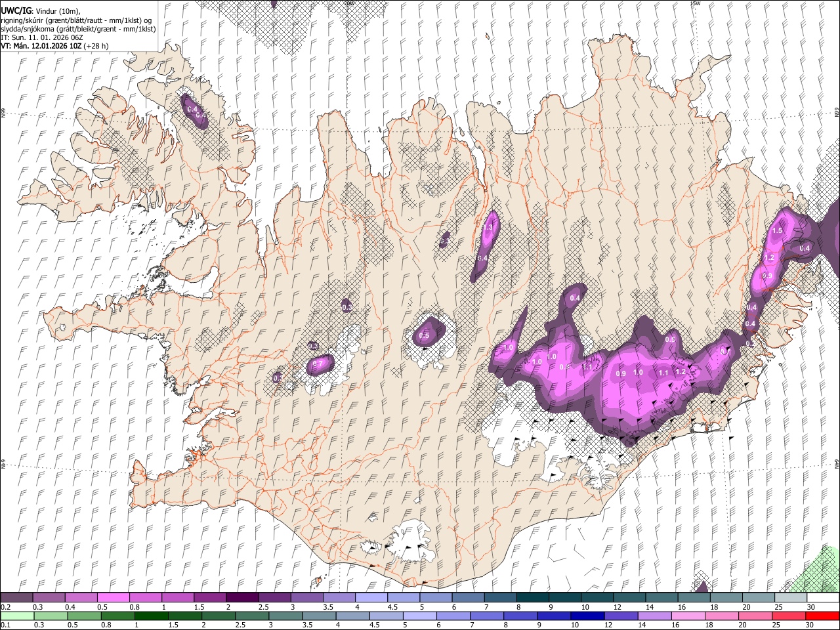Image resolution: width=840 pixels, height=630 pixels.
Task: Select the deep blue 10 swatch in lower legend
Action: pos(587,616)
